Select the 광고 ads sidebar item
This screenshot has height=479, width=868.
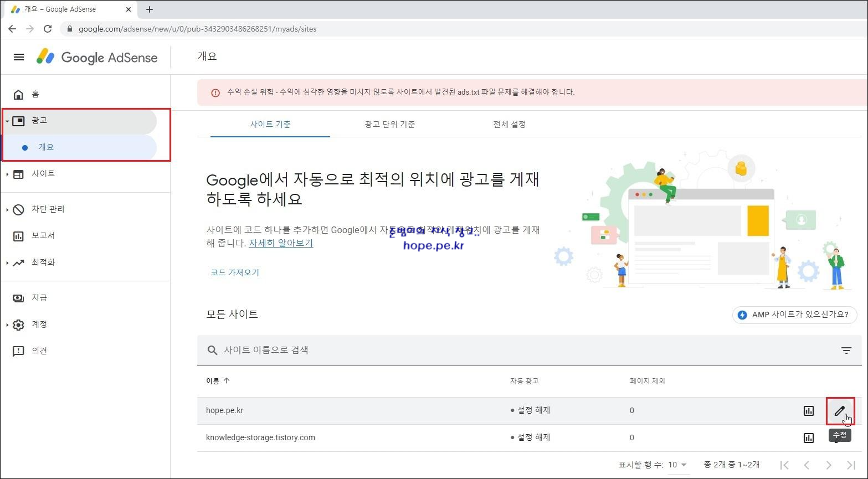pos(79,121)
